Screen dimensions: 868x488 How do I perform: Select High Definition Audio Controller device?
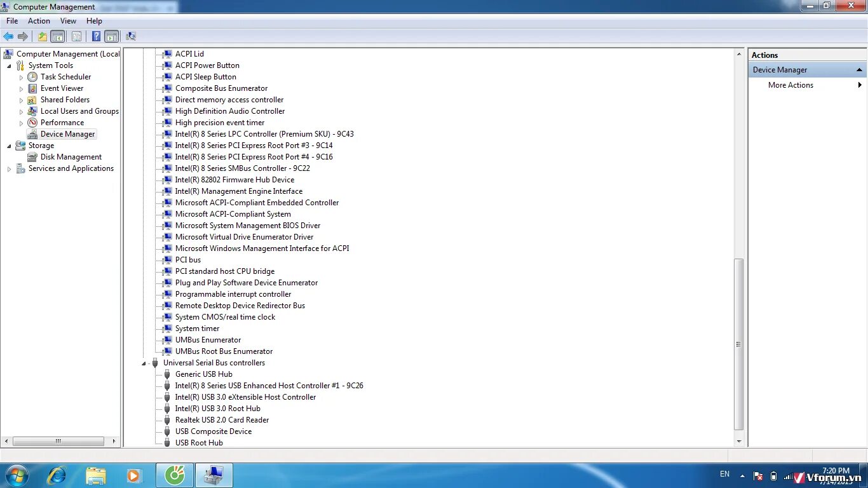pyautogui.click(x=230, y=111)
